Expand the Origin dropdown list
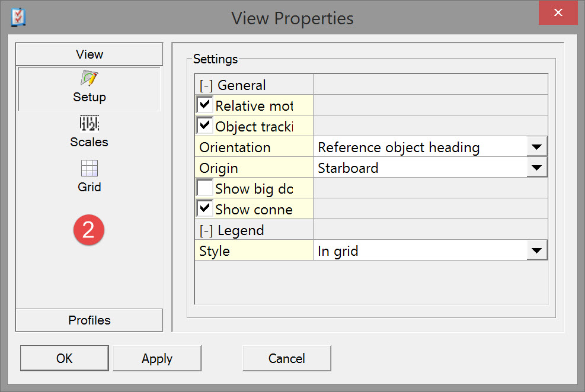 click(536, 168)
